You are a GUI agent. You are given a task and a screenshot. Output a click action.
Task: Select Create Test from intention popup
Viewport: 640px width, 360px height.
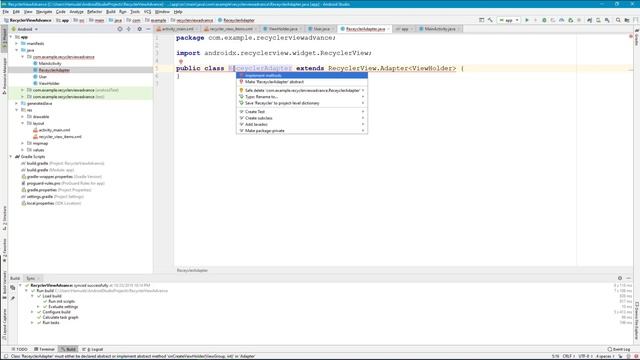pos(302,112)
